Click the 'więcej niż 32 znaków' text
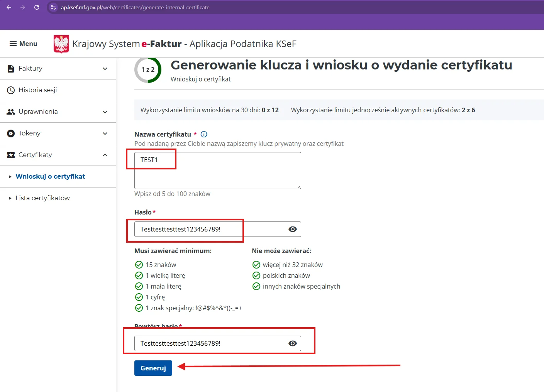This screenshot has width=544, height=392. coord(293,265)
